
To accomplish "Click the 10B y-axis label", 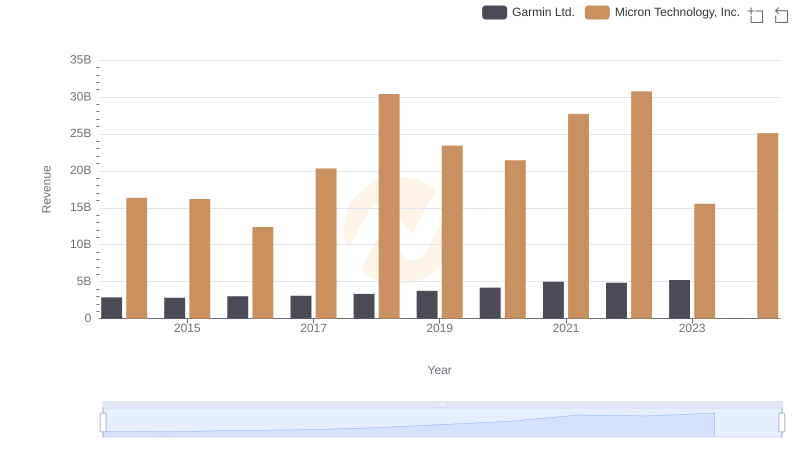I will [81, 244].
